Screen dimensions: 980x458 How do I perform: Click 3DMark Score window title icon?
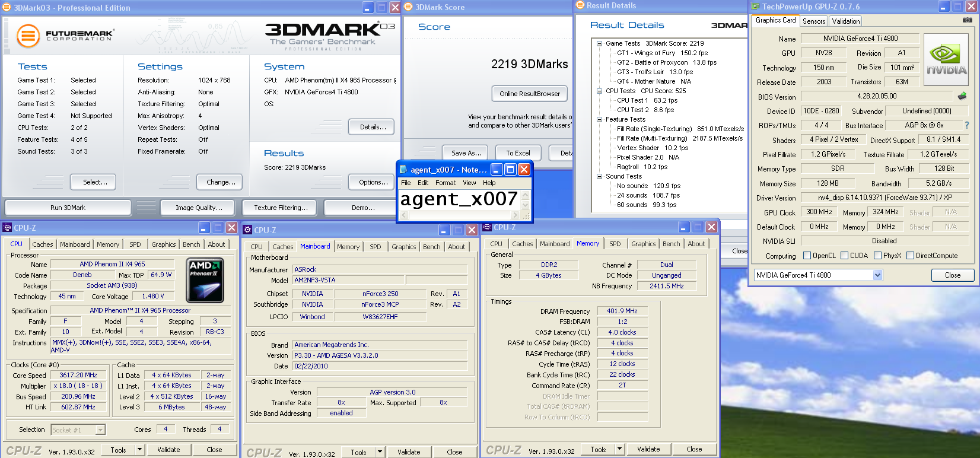click(x=408, y=7)
